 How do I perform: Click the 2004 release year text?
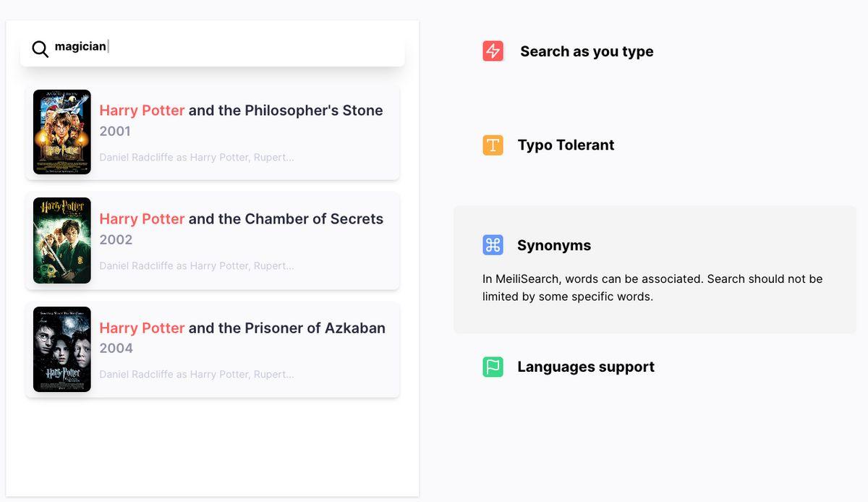point(116,348)
